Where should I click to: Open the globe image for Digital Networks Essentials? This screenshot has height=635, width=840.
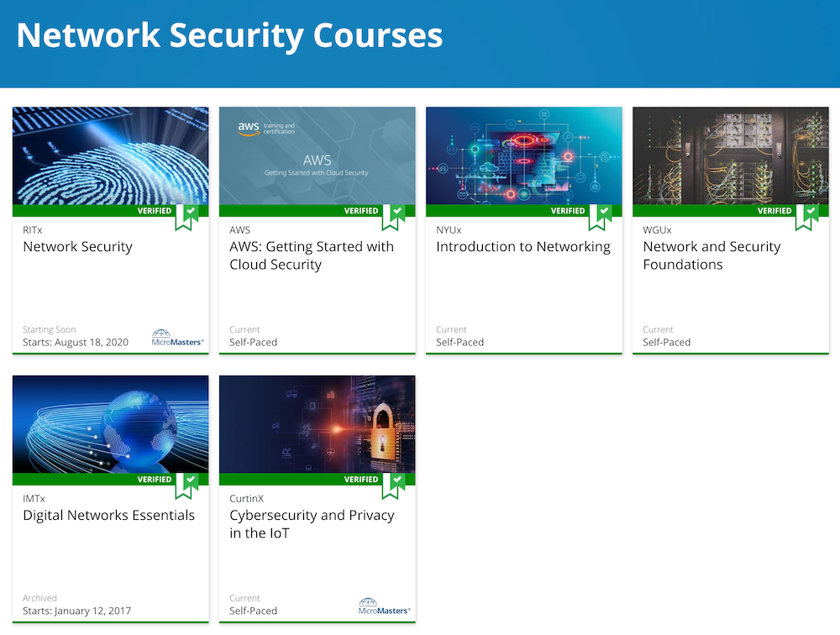[110, 424]
